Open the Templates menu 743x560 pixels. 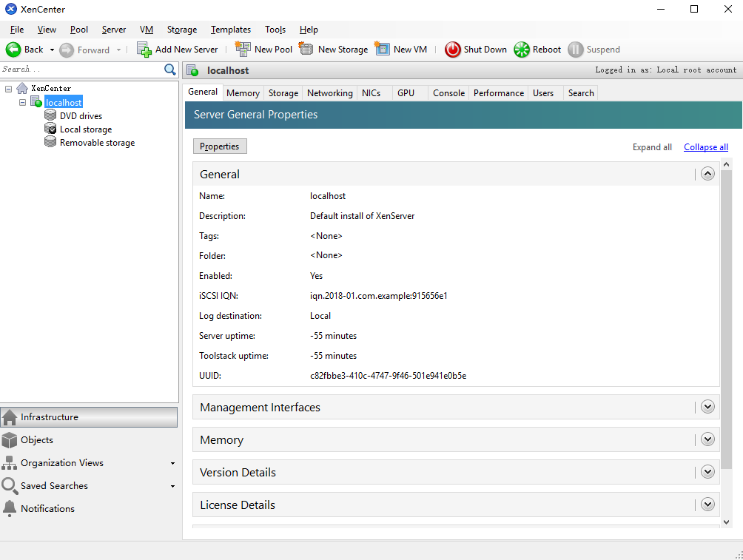[x=231, y=30]
